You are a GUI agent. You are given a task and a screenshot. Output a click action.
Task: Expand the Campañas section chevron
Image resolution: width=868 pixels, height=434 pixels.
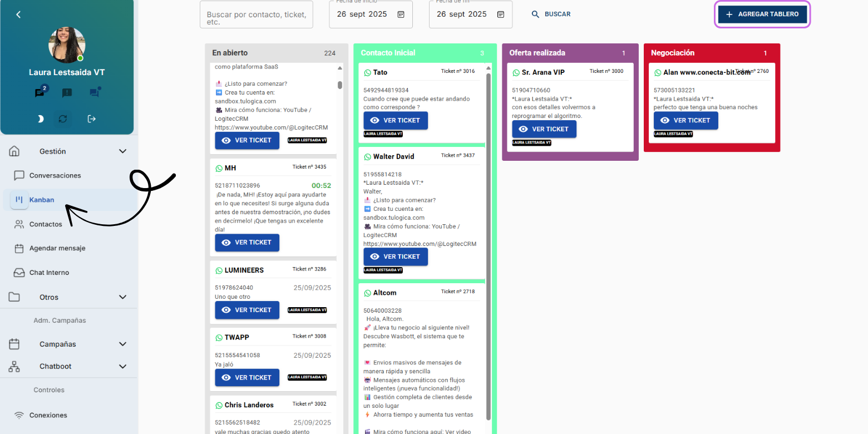122,344
